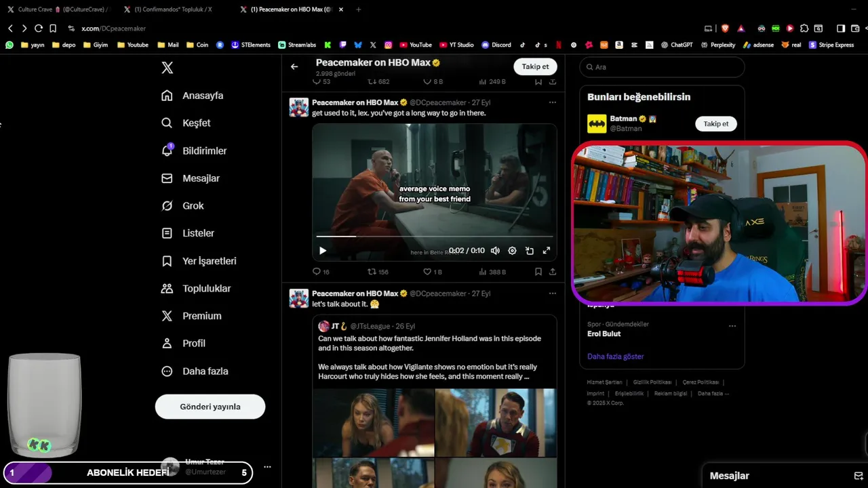Click the browser back arrow

coord(10,28)
